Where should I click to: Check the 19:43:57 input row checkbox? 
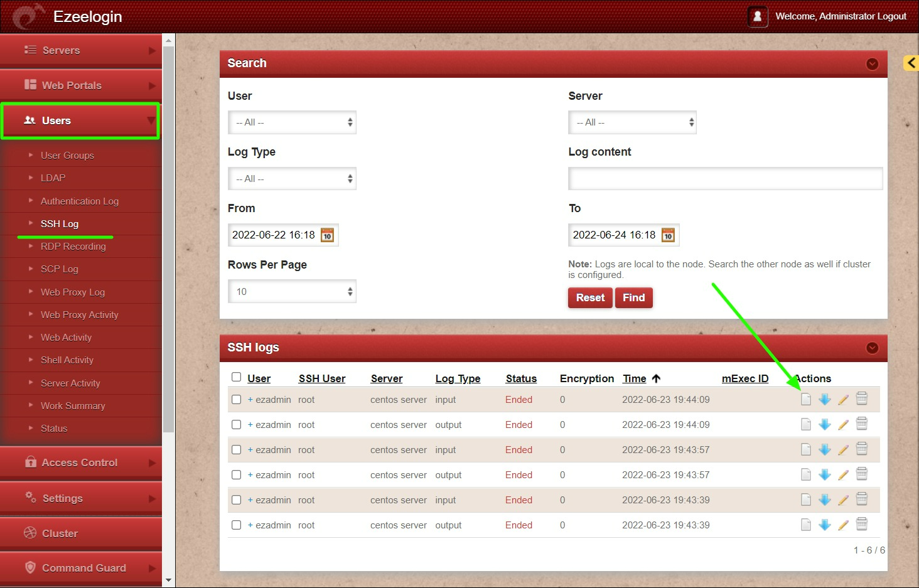(x=236, y=449)
